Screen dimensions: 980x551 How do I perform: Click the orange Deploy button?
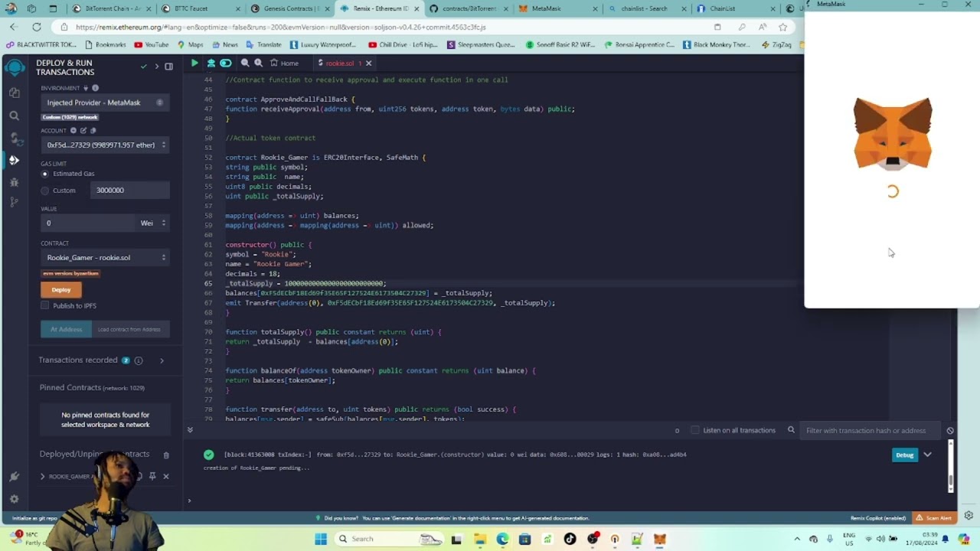click(x=61, y=289)
